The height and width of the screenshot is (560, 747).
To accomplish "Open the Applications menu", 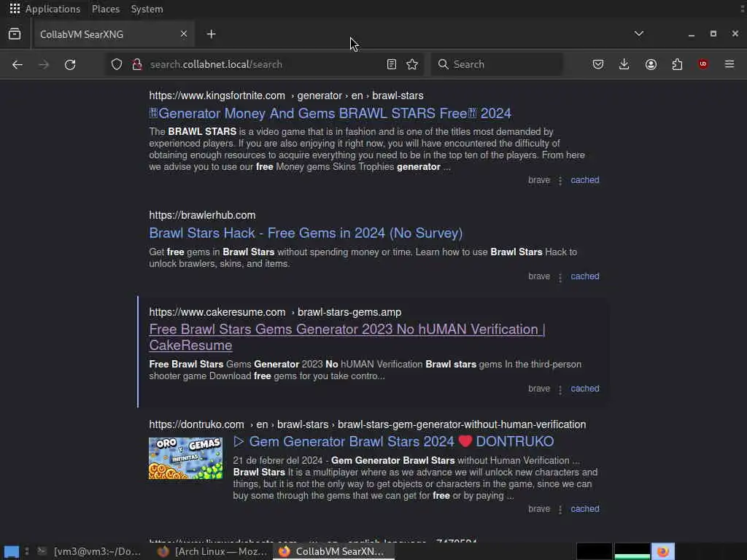I will 53,9.
